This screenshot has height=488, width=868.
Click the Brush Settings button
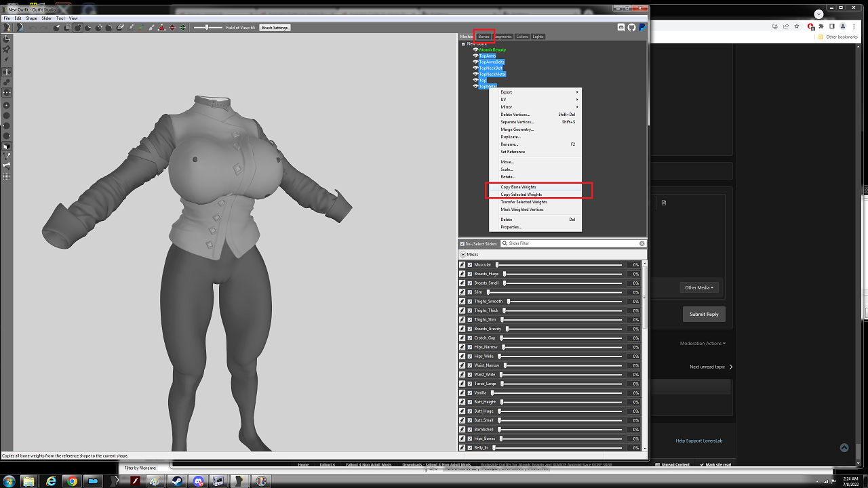point(275,28)
